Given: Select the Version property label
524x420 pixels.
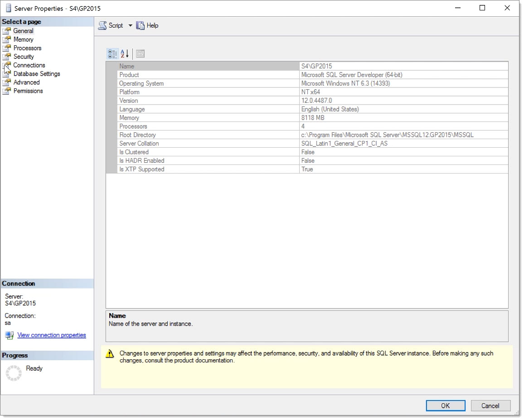Looking at the screenshot, I should click(129, 101).
